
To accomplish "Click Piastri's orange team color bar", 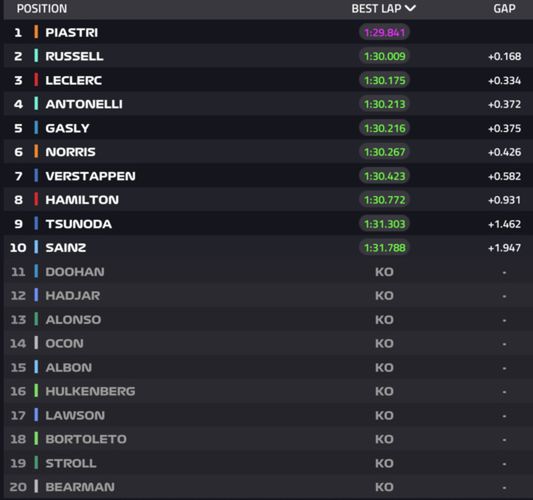I will click(36, 32).
